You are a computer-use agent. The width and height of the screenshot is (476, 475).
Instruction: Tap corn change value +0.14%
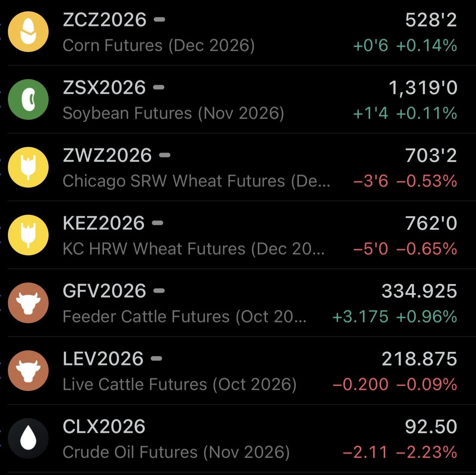click(x=427, y=46)
